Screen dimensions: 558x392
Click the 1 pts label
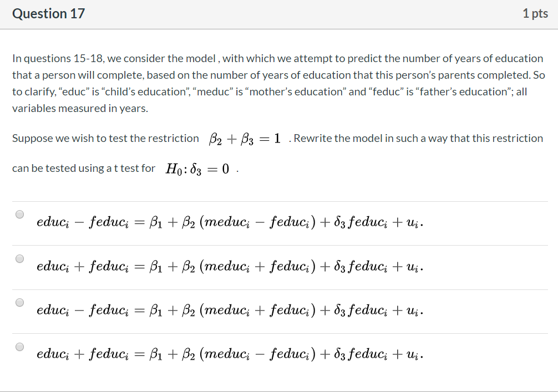[536, 13]
